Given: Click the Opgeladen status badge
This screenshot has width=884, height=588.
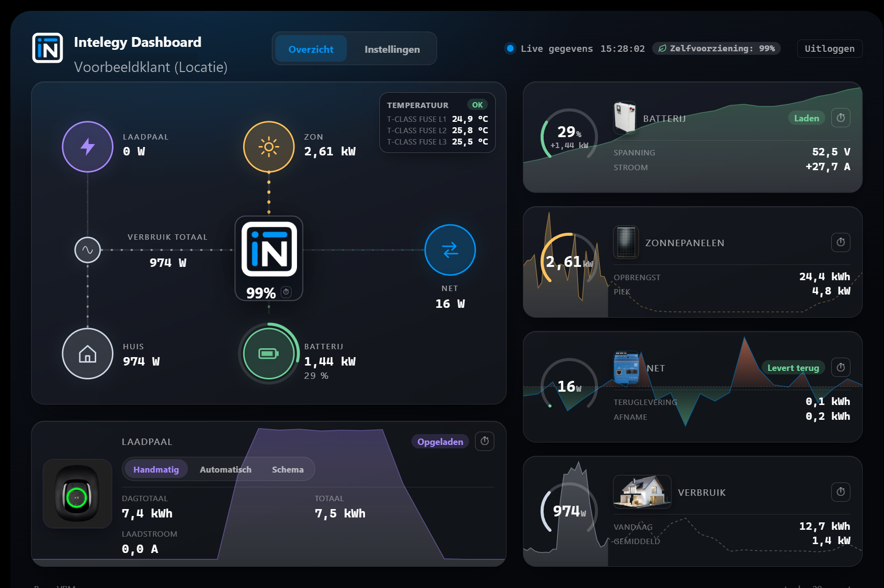Looking at the screenshot, I should [440, 441].
